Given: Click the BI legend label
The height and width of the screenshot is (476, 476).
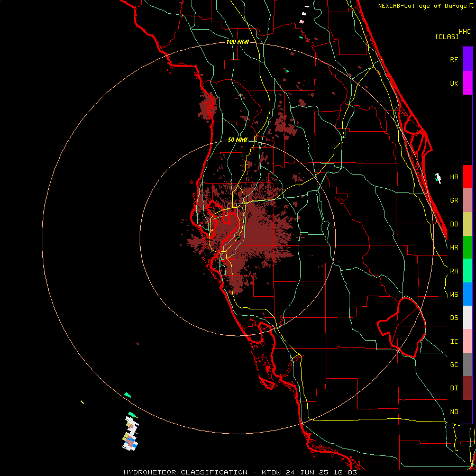Looking at the screenshot, I should [x=454, y=388].
